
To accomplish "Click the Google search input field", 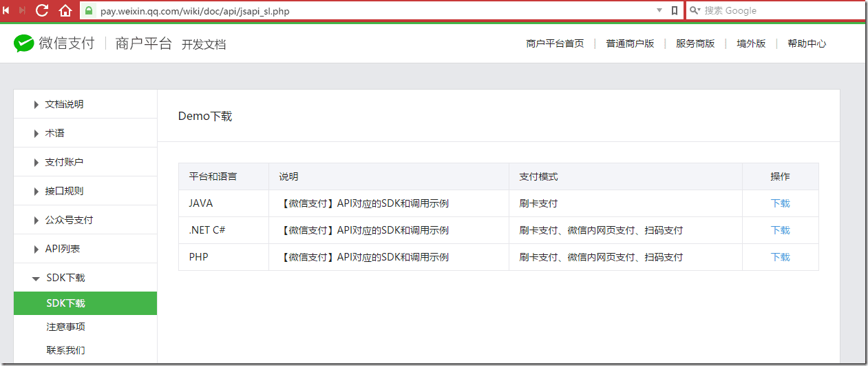I will click(778, 10).
